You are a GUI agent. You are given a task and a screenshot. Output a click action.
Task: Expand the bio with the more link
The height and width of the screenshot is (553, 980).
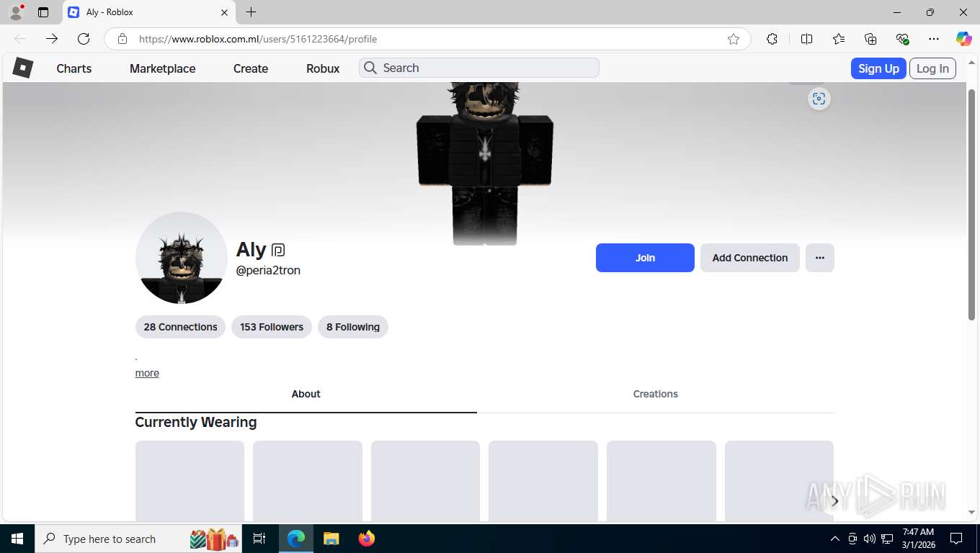tap(147, 373)
